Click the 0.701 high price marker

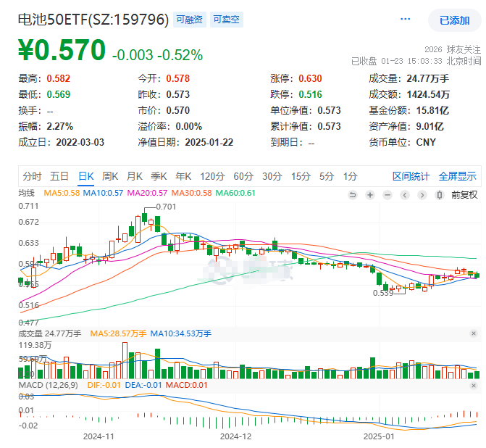point(166,207)
